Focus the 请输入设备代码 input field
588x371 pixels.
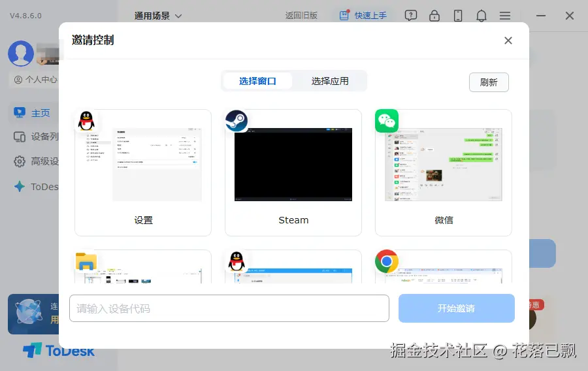(x=229, y=308)
